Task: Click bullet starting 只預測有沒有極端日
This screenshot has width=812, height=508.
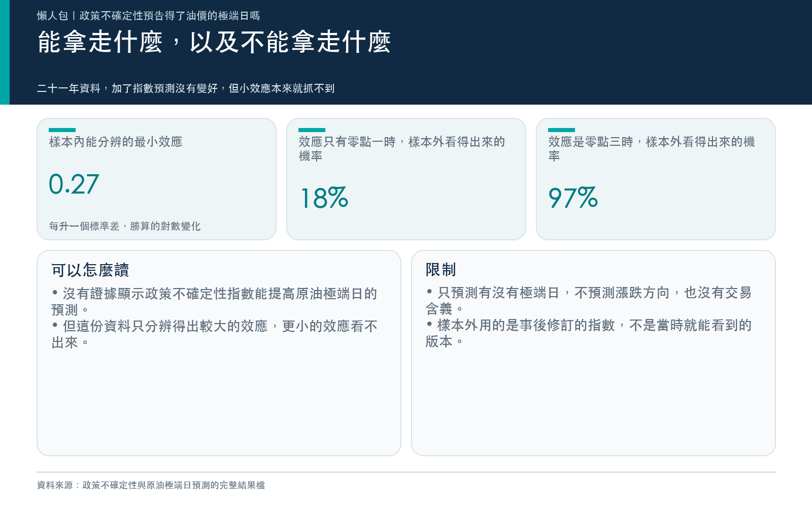Action: pos(589,301)
